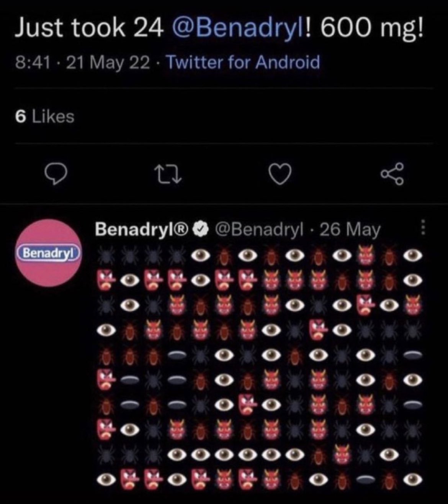Open the Benadryl® display name
Image resolution: width=448 pixels, height=504 pixels.
click(x=142, y=229)
